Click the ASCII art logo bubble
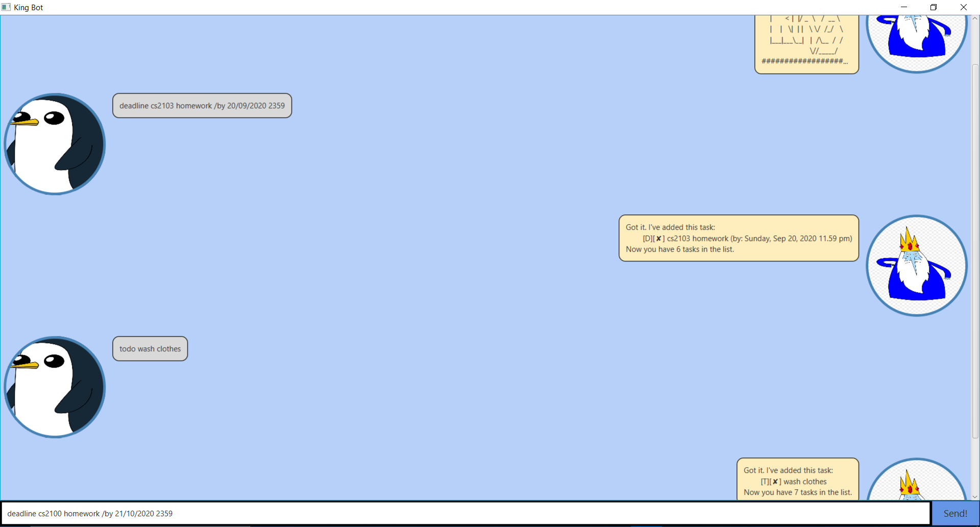Screen dimensions: 980x527 [806, 44]
